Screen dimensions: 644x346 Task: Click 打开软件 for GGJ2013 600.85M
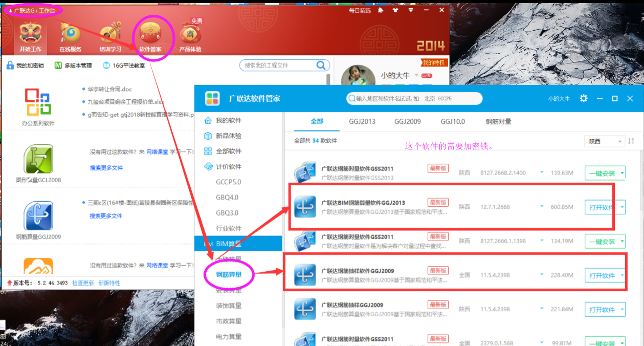pos(602,207)
